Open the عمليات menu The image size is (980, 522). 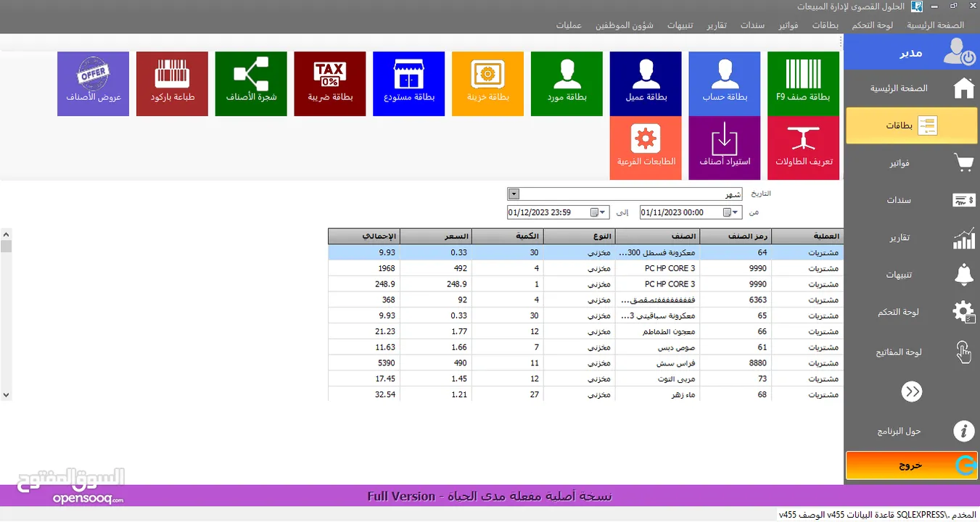(569, 25)
